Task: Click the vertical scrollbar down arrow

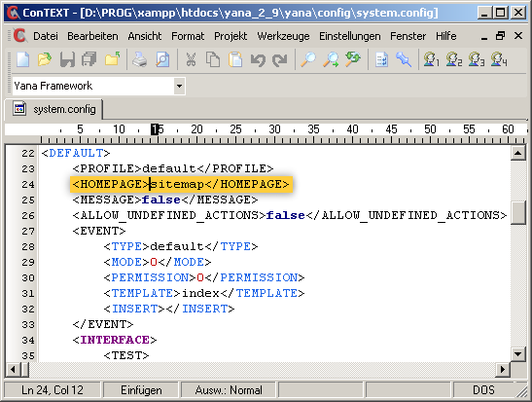Action: point(517,354)
